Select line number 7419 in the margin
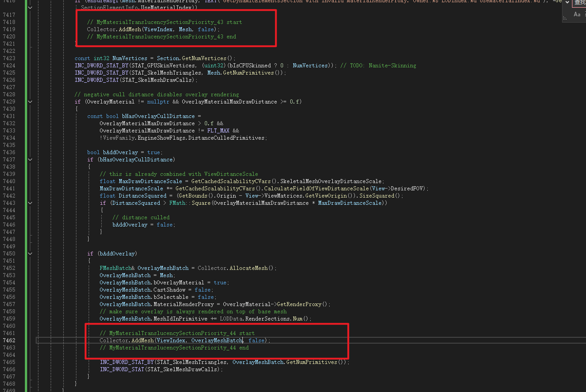Image resolution: width=586 pixels, height=392 pixels. coord(9,29)
